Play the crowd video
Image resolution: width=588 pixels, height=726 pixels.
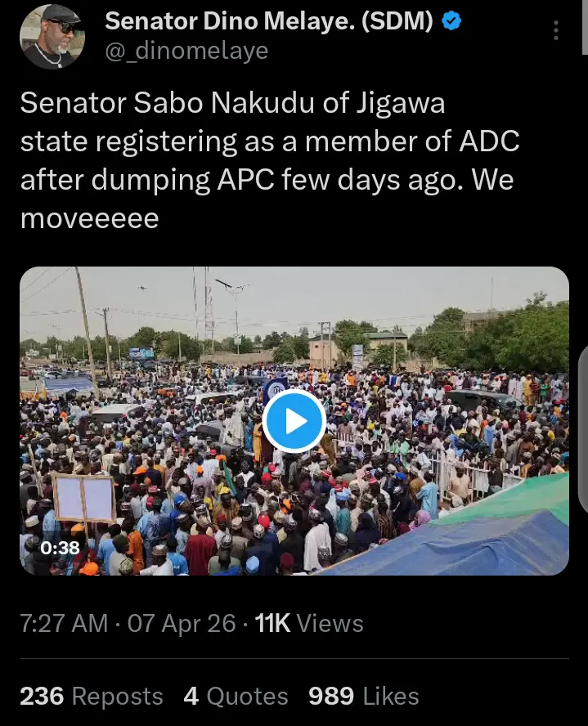click(x=294, y=421)
